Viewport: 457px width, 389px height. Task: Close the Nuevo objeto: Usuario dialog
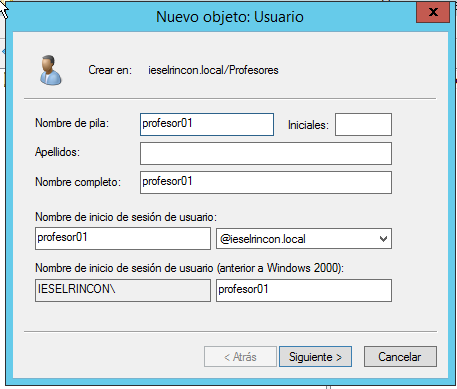pyautogui.click(x=433, y=12)
